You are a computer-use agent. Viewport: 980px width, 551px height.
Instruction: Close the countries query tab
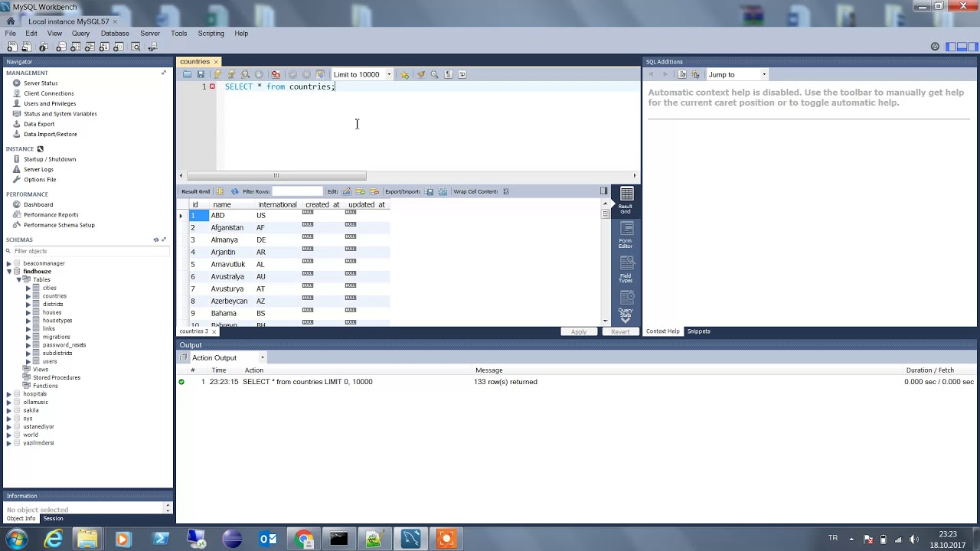pos(216,62)
